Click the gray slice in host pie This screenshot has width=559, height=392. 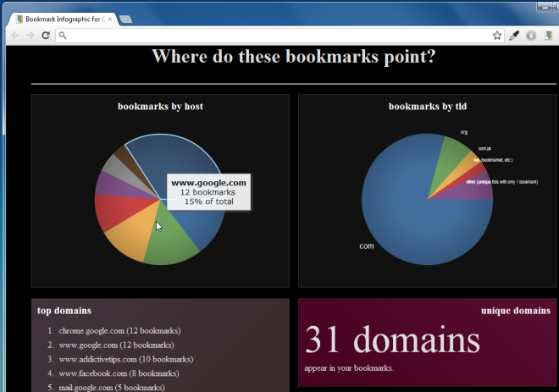(123, 169)
